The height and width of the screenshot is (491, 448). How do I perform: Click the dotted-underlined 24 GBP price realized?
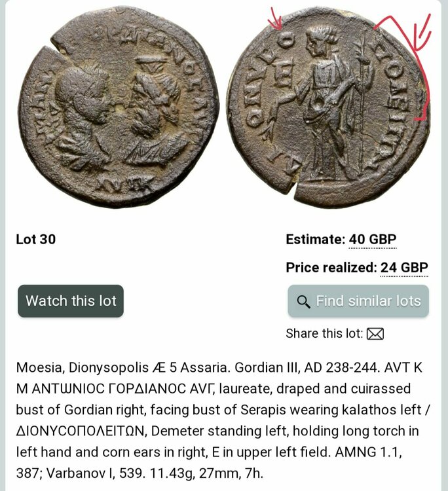point(404,268)
